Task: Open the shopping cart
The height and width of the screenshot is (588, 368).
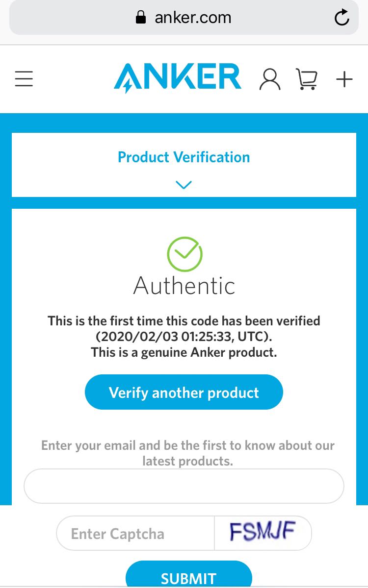Action: coord(307,79)
